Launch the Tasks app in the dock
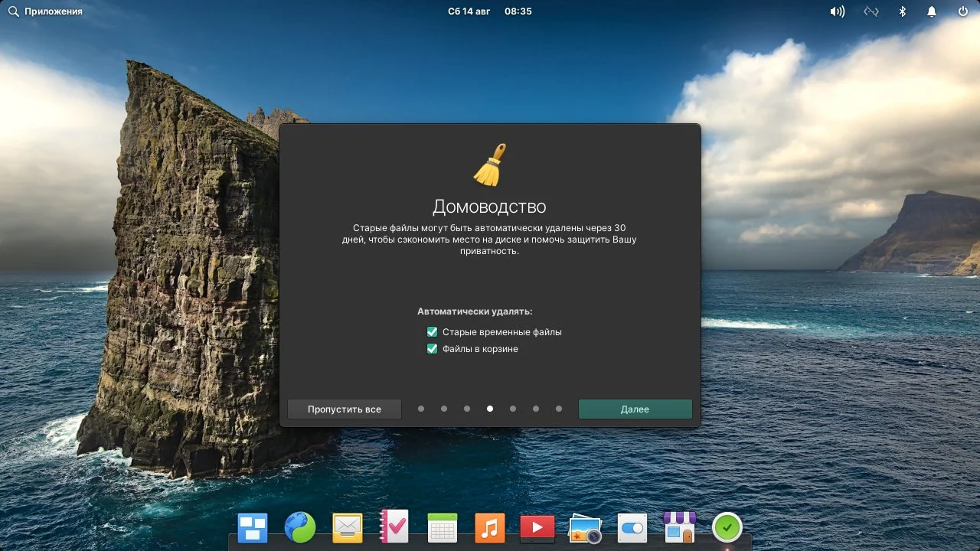This screenshot has width=980, height=551. (x=394, y=527)
